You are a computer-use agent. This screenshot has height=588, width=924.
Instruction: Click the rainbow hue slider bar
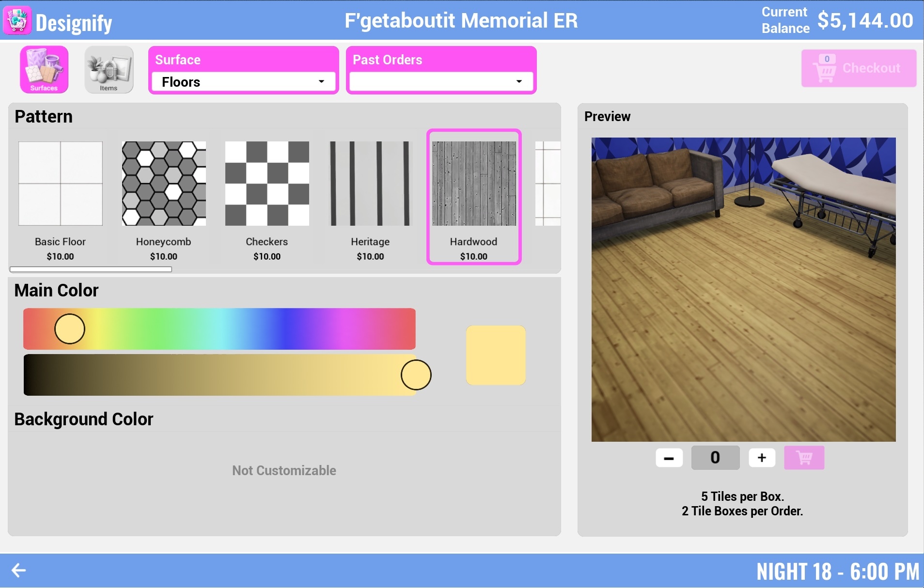(x=219, y=329)
